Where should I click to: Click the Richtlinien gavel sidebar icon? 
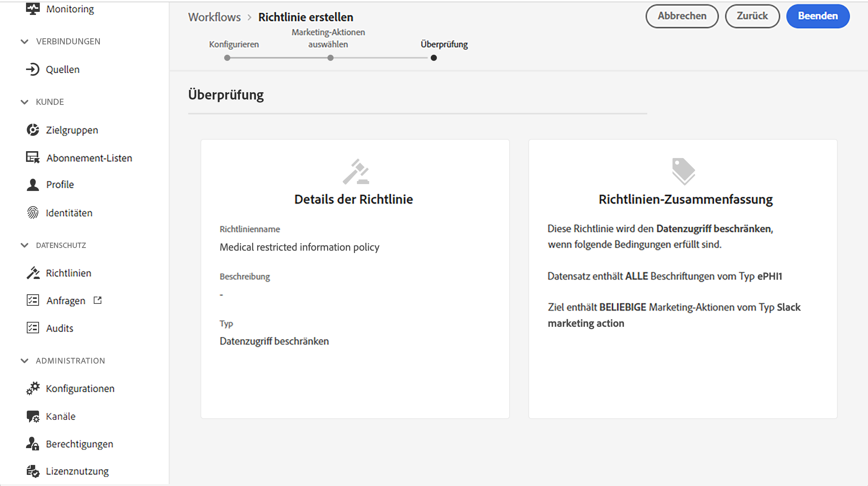click(33, 273)
